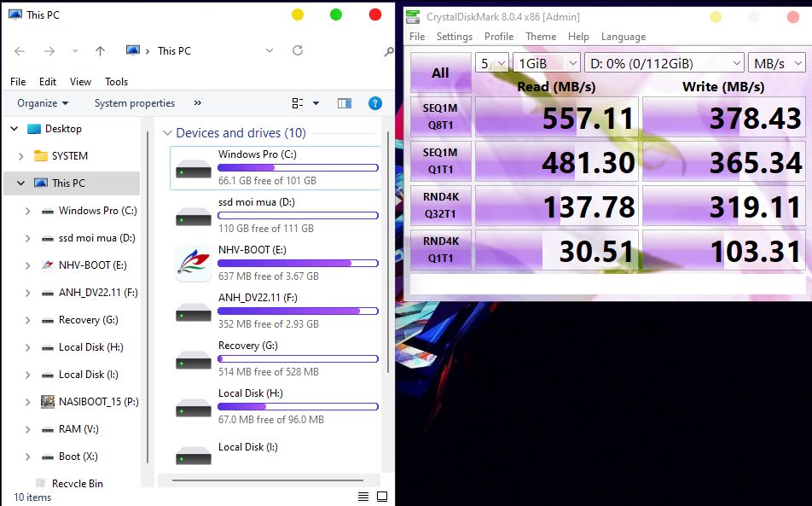The width and height of the screenshot is (812, 506).
Task: Click the Help question mark icon
Action: click(374, 103)
